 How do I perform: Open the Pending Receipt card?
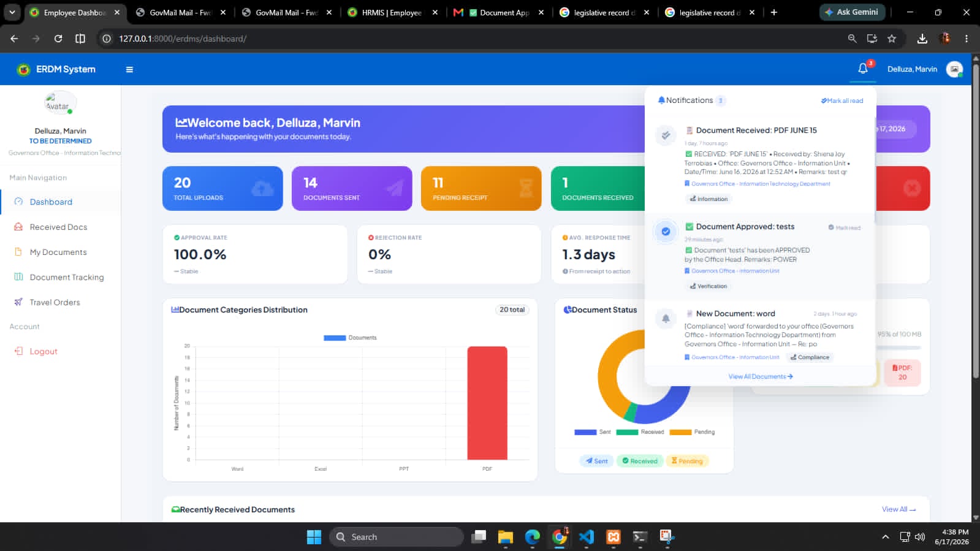(x=481, y=188)
